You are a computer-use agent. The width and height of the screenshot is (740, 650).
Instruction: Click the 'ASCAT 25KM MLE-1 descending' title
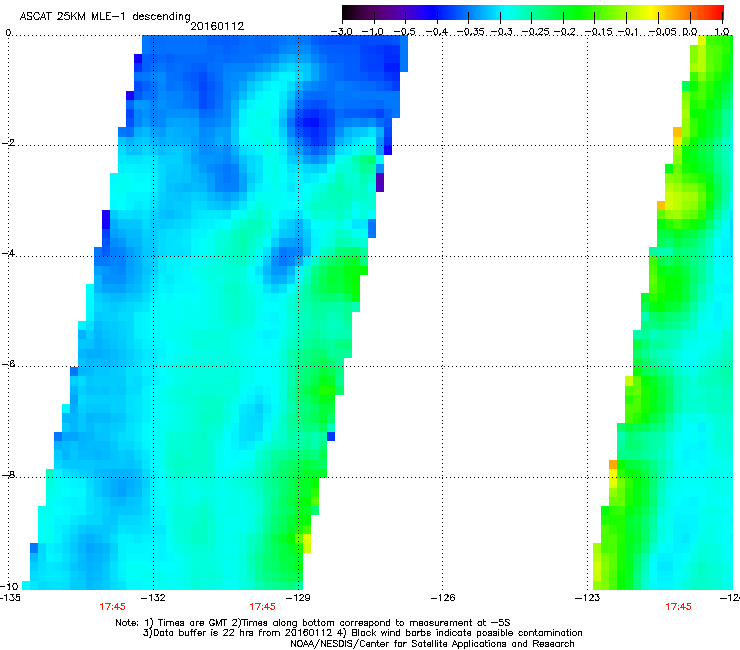(105, 17)
